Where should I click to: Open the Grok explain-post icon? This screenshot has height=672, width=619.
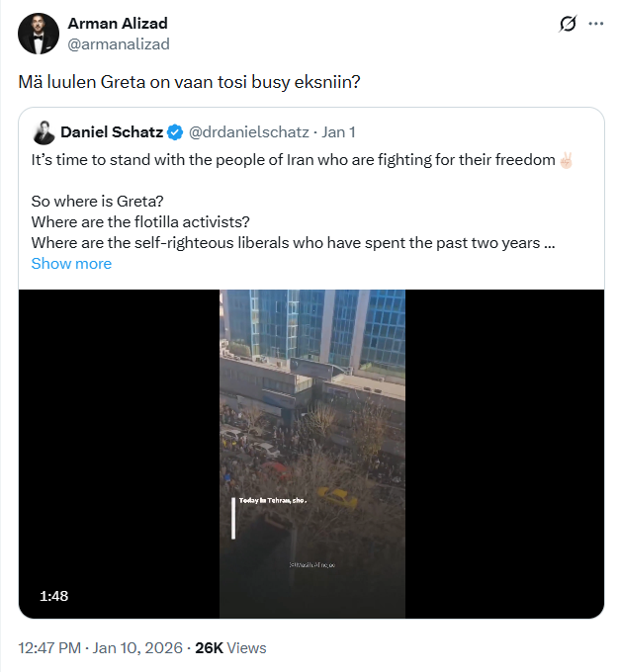pyautogui.click(x=568, y=24)
